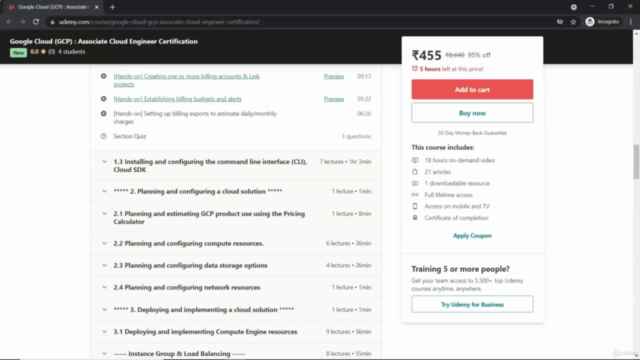This screenshot has width=640, height=360.
Task: Click the ₹455 price text
Action: [427, 55]
